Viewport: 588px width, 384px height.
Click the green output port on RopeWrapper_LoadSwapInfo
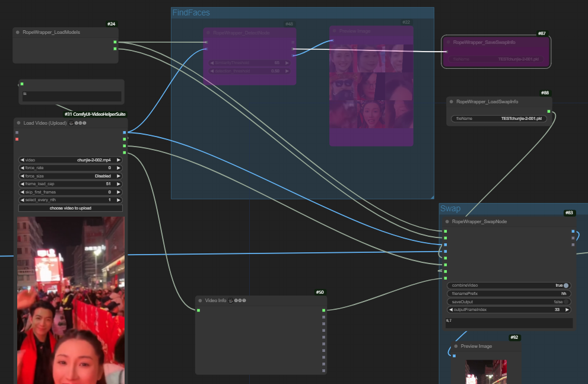pos(549,112)
